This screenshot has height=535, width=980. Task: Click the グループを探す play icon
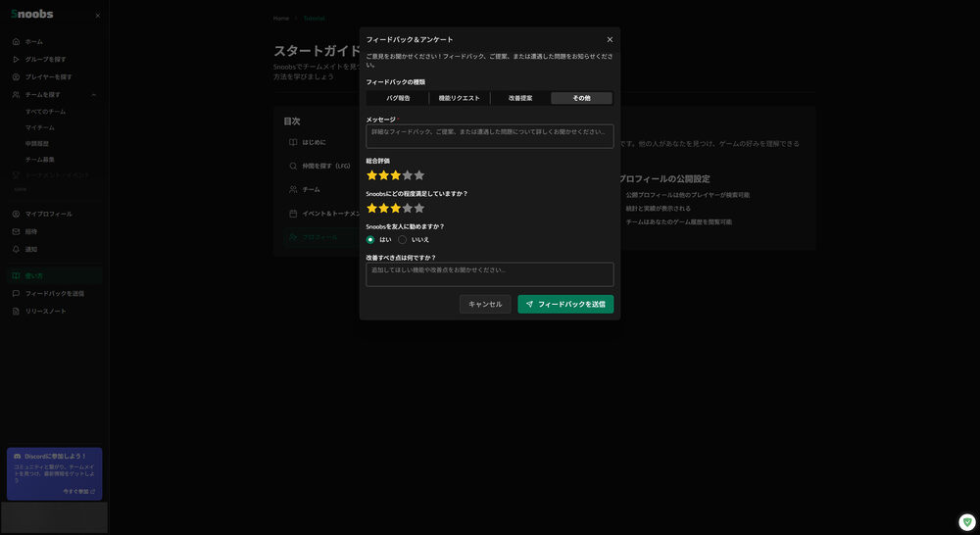pyautogui.click(x=17, y=60)
